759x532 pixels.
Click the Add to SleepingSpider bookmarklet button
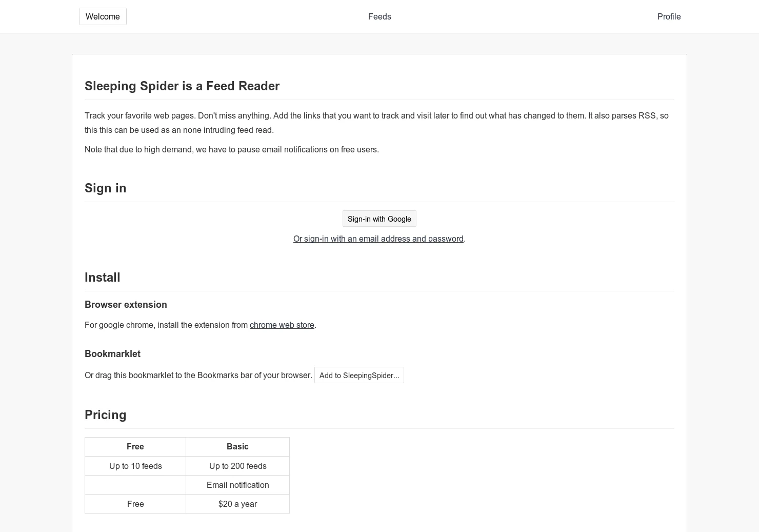point(359,375)
